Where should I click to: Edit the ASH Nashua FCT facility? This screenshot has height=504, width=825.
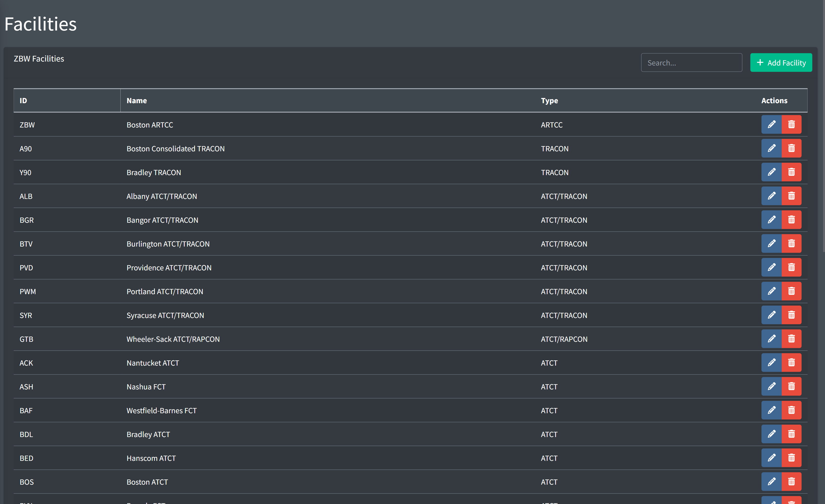(771, 386)
